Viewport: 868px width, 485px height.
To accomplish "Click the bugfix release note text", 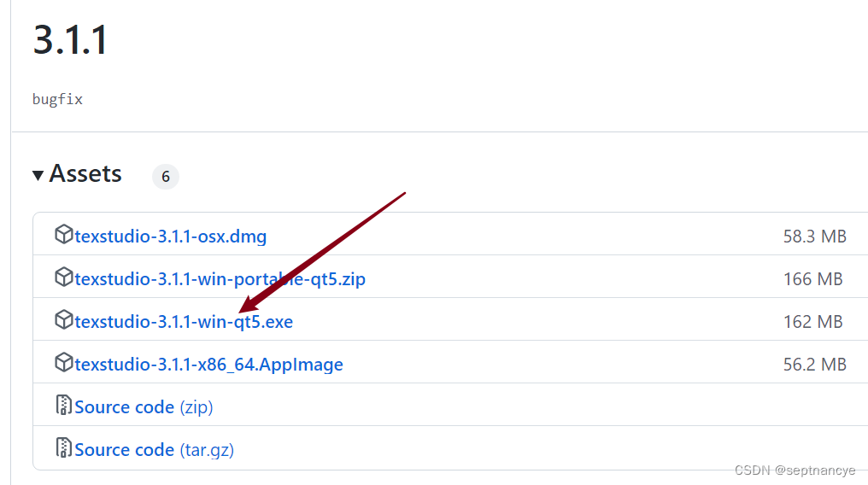I will pos(57,100).
